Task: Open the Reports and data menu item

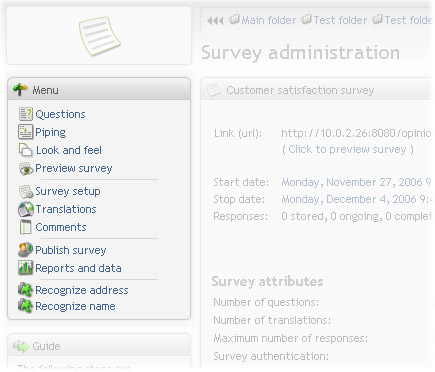Action: click(x=78, y=268)
